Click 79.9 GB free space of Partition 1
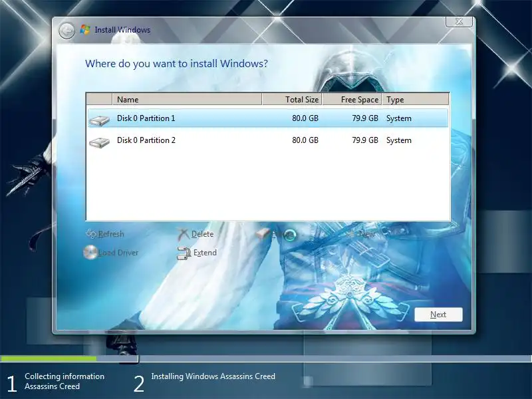 pos(365,118)
